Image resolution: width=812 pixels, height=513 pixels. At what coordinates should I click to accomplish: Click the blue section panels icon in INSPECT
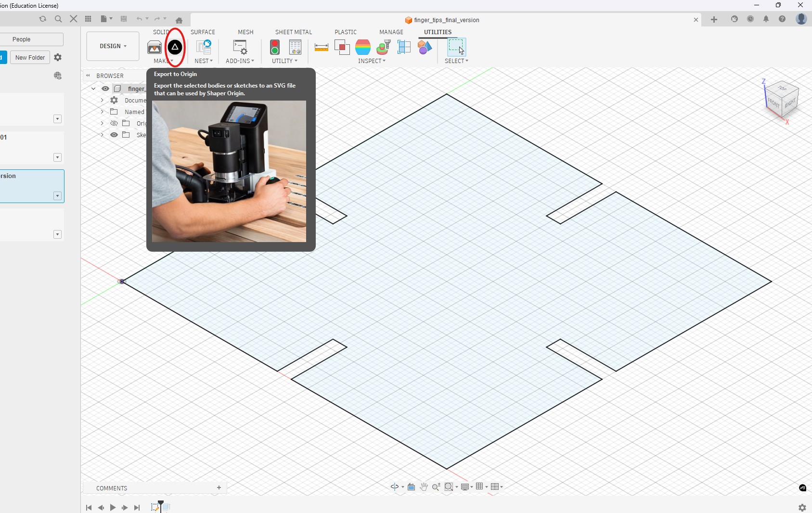click(x=404, y=47)
